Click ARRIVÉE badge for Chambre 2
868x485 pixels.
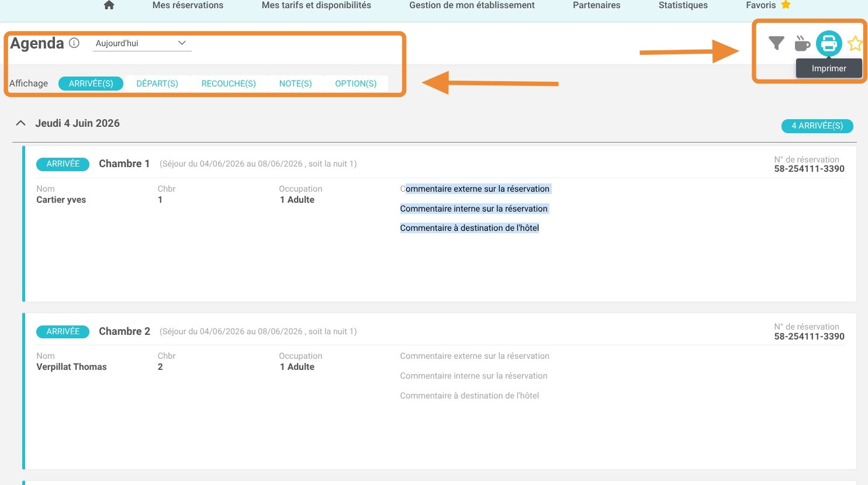(63, 332)
